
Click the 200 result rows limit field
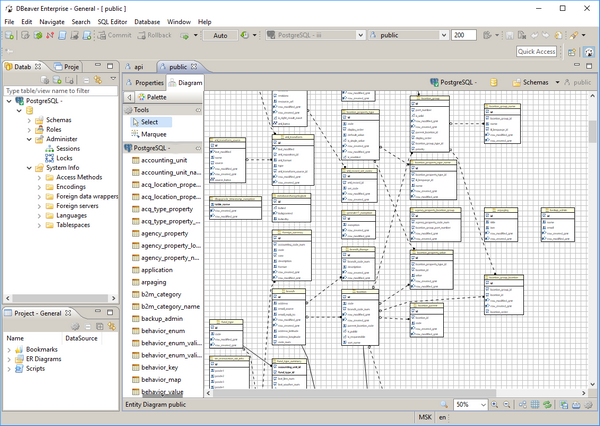click(464, 35)
